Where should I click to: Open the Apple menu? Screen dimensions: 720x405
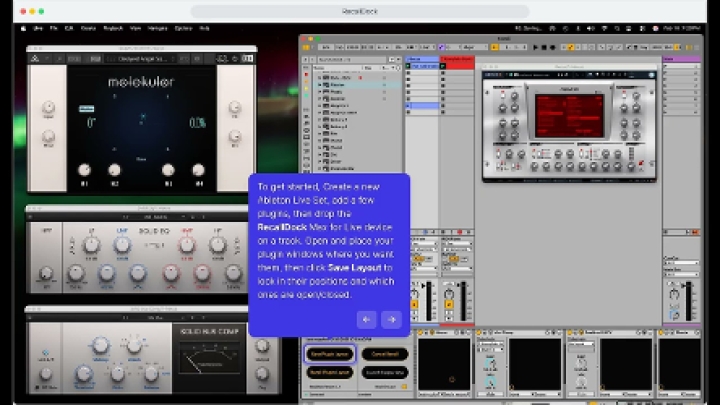[x=23, y=28]
